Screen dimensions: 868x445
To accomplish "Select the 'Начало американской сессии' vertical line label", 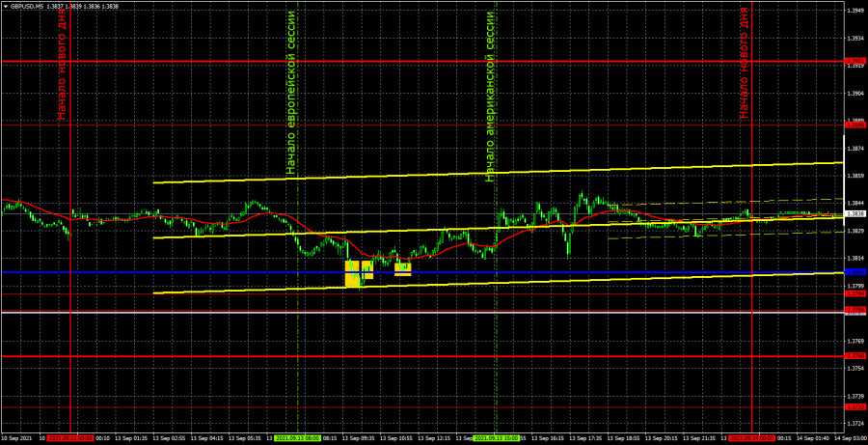I will pos(490,97).
